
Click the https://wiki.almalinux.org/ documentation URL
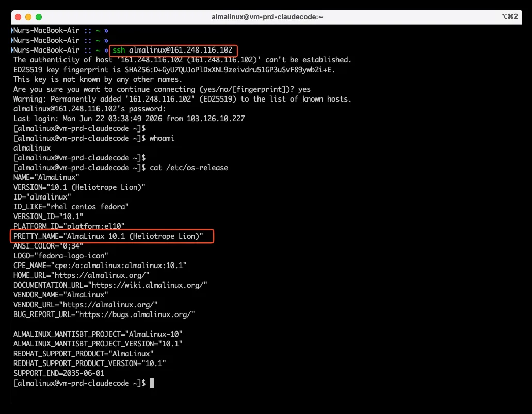[x=148, y=285]
